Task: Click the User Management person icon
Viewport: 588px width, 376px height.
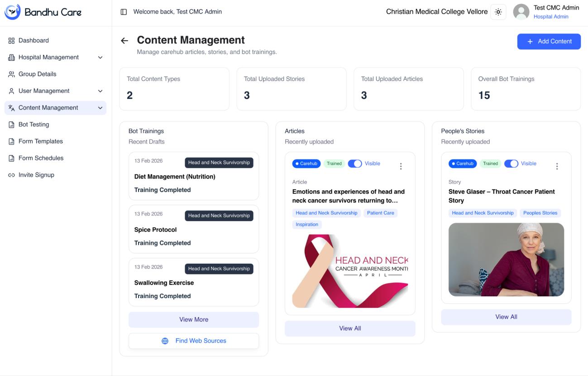Action: tap(12, 91)
